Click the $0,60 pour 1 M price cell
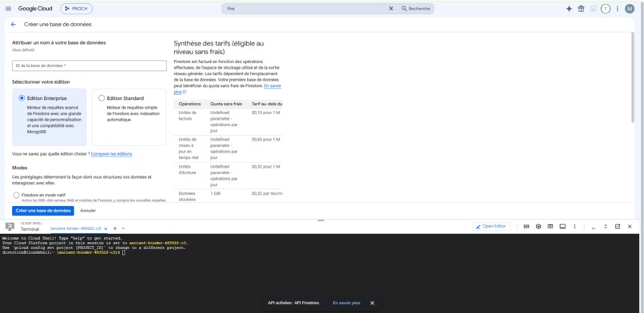This screenshot has height=313, width=644. point(266,140)
